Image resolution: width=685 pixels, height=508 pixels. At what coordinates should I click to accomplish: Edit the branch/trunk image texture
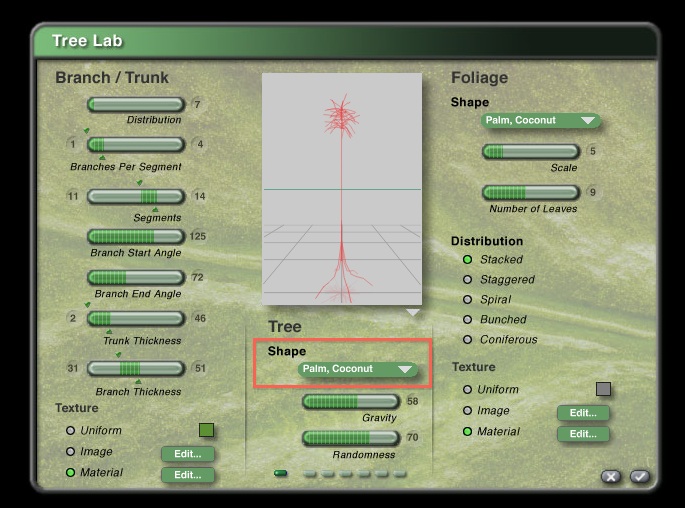pos(188,454)
